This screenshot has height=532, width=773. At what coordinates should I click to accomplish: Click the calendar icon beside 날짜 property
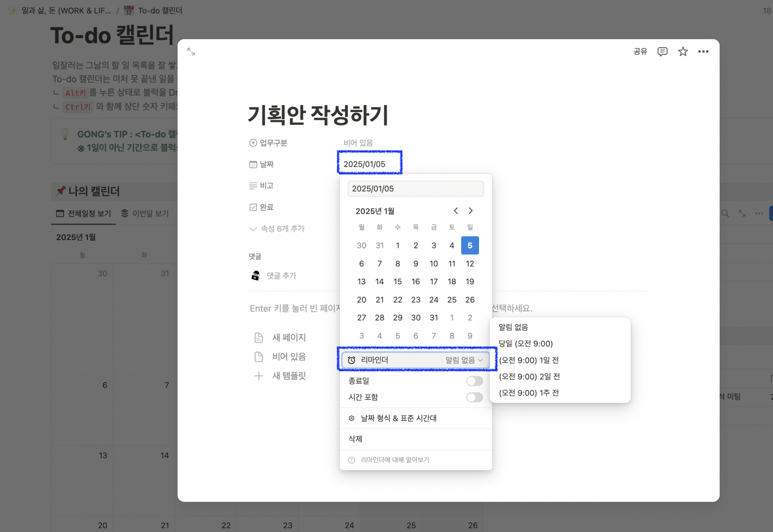click(x=252, y=164)
